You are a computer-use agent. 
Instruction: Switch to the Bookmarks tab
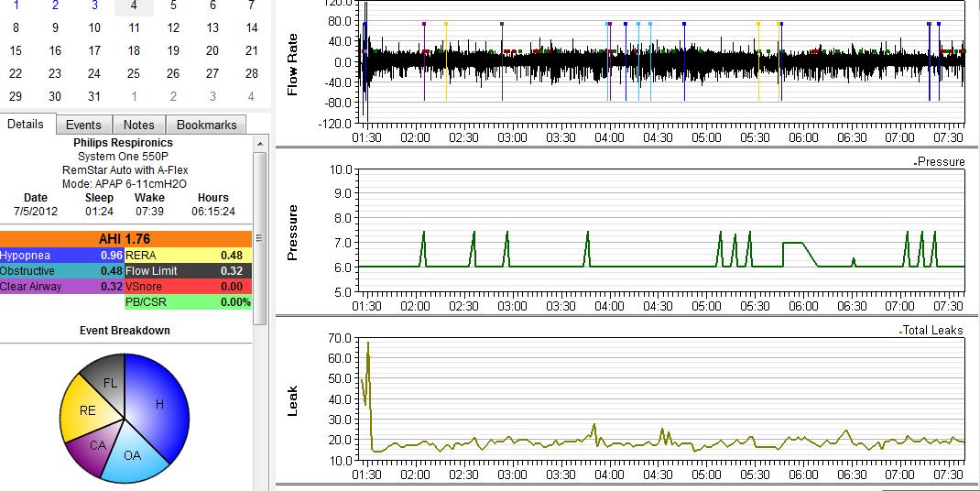[x=206, y=125]
